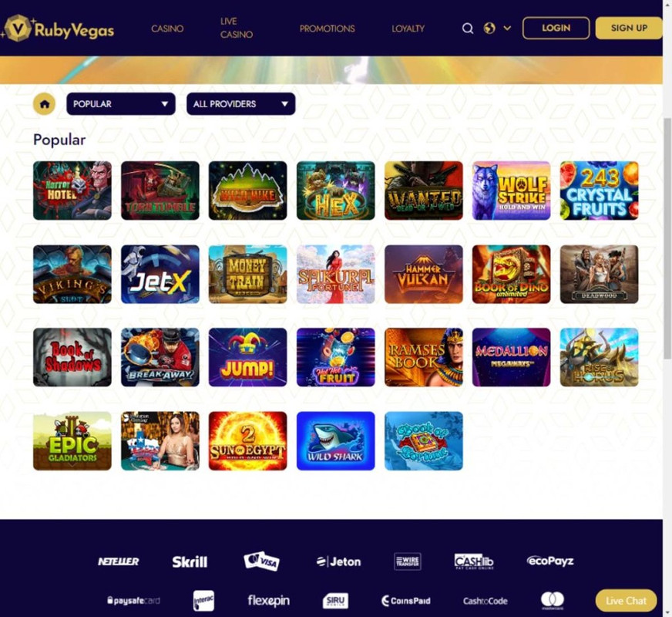Open the Loyalty menu item
672x617 pixels.
point(408,29)
